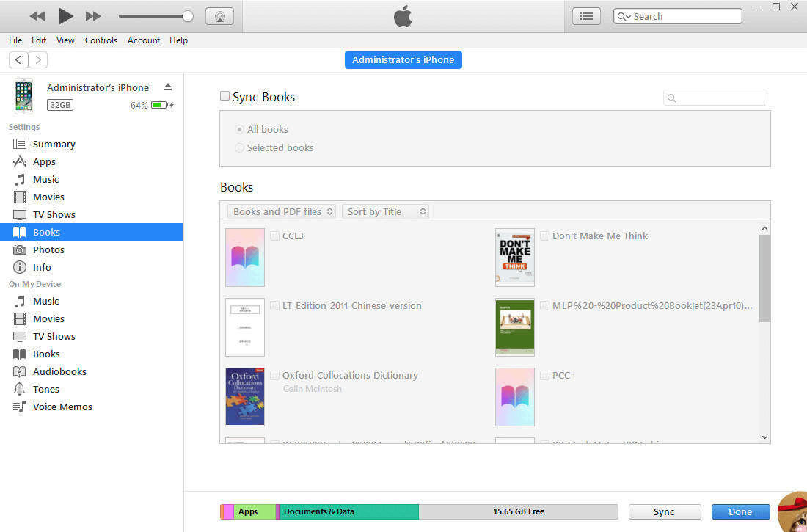Open the 'Sort by Title' dropdown

coord(385,212)
